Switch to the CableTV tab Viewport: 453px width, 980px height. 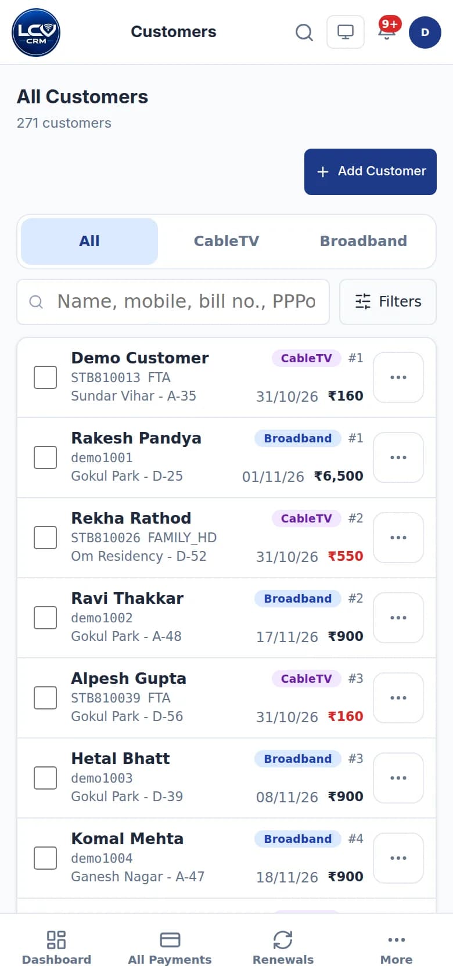point(227,242)
